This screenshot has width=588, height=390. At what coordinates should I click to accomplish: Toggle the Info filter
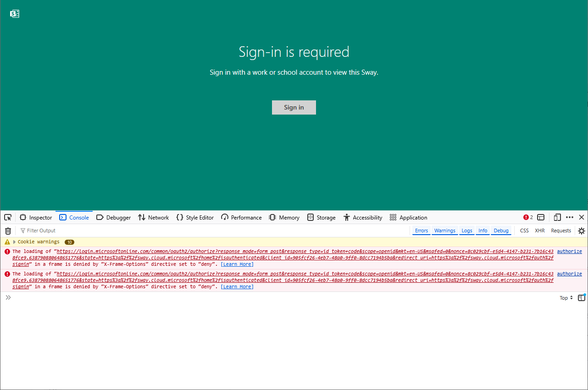(x=483, y=231)
